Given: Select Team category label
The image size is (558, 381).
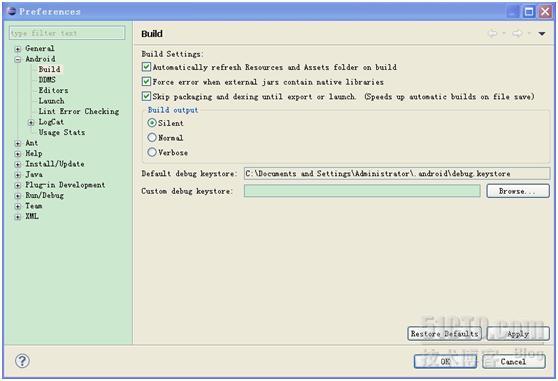Looking at the screenshot, I should click(33, 206).
